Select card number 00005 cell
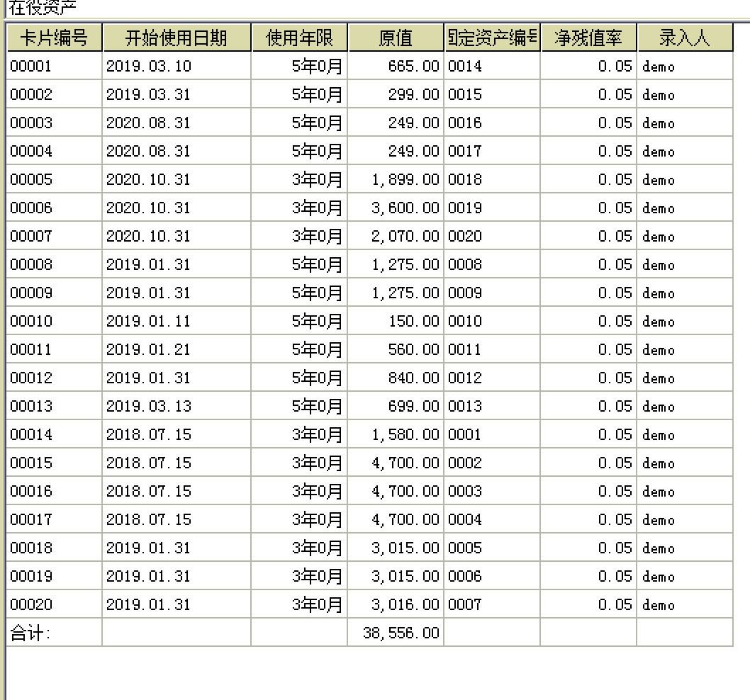Viewport: 750px width, 700px height. point(54,179)
